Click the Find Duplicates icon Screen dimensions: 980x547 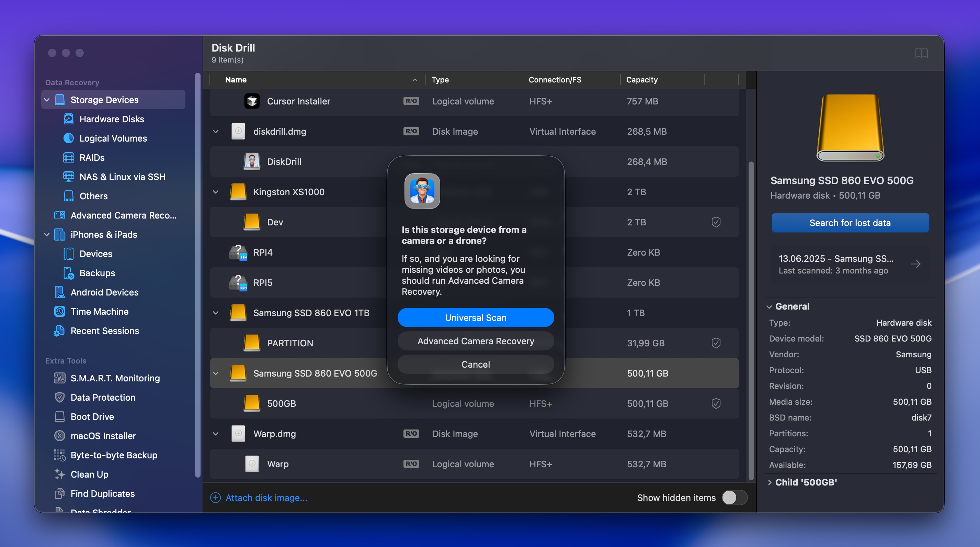pos(59,493)
